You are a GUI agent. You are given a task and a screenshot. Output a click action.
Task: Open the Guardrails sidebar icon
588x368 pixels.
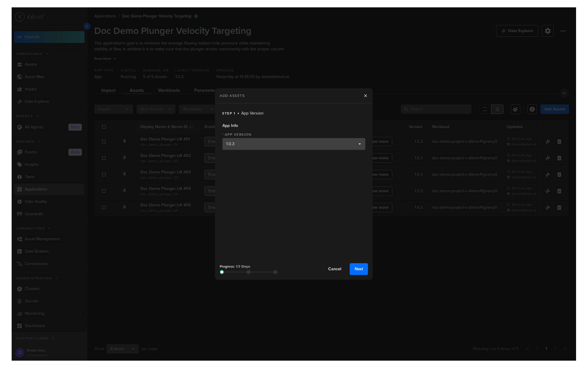(20, 214)
